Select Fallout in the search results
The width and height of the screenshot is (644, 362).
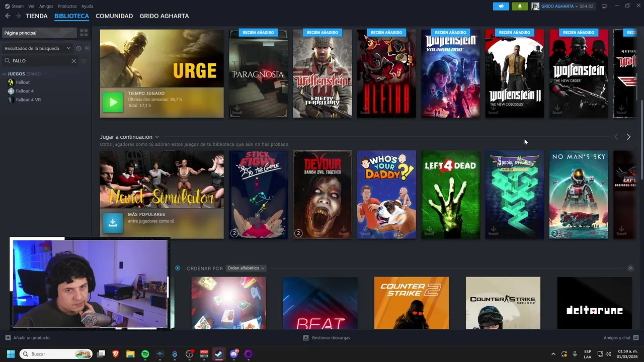[x=23, y=82]
